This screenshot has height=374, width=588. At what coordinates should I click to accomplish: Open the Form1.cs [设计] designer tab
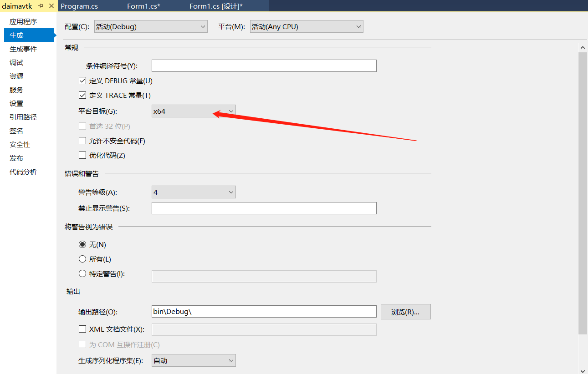click(x=216, y=6)
